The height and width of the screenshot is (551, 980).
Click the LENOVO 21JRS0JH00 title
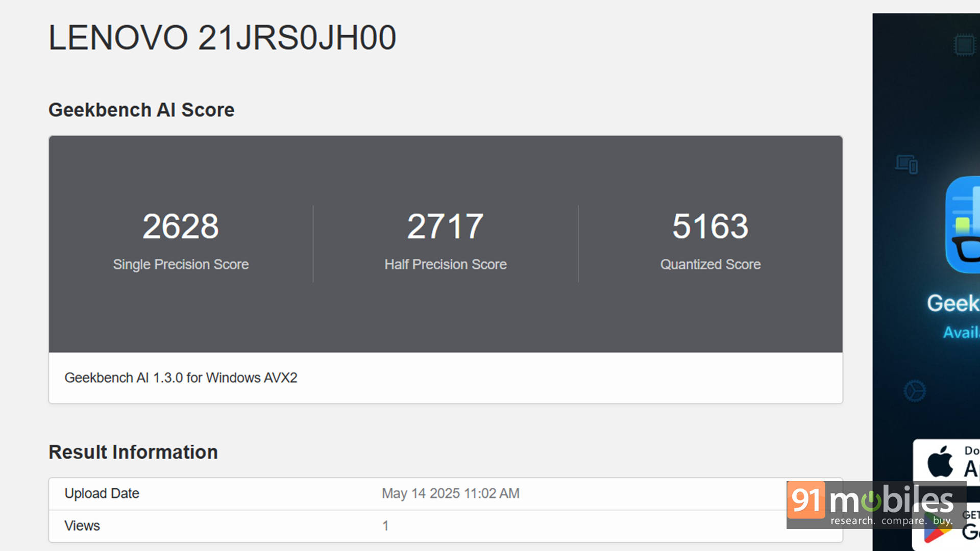222,38
